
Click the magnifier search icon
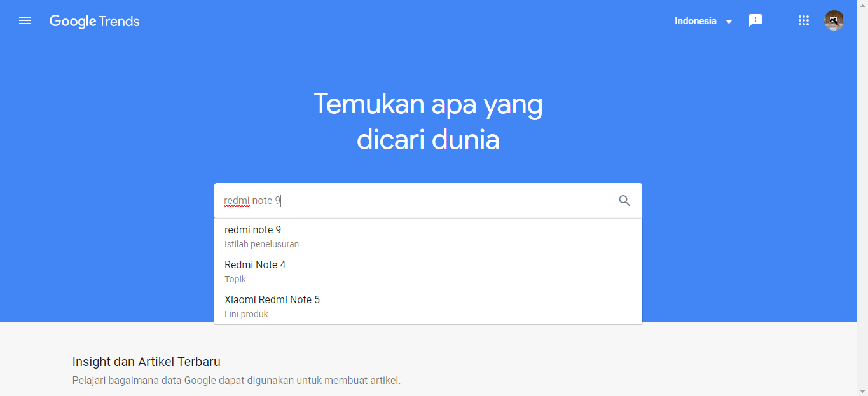(624, 201)
